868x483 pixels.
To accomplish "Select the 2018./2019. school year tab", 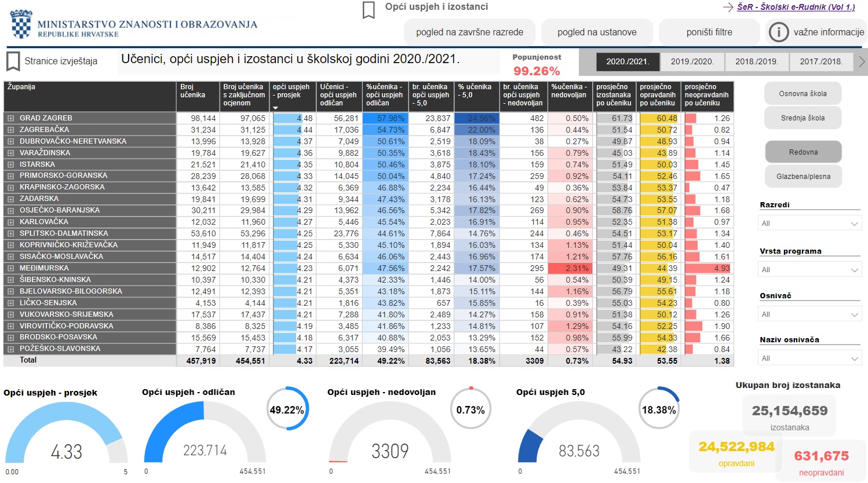I will click(757, 61).
